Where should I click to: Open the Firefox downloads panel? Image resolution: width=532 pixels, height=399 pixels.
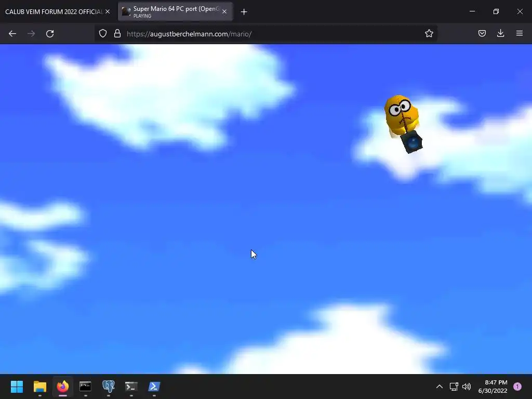(x=500, y=33)
